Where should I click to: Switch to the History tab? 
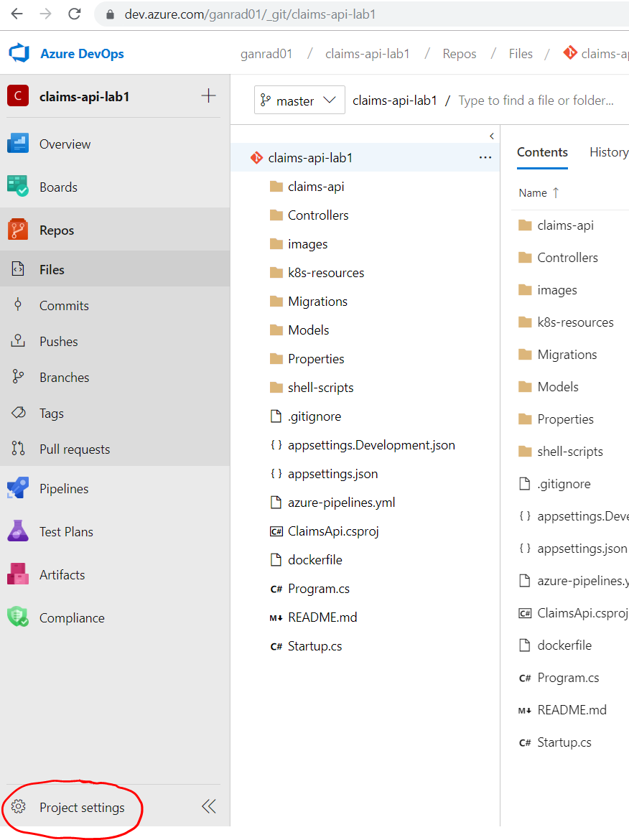pyautogui.click(x=609, y=152)
